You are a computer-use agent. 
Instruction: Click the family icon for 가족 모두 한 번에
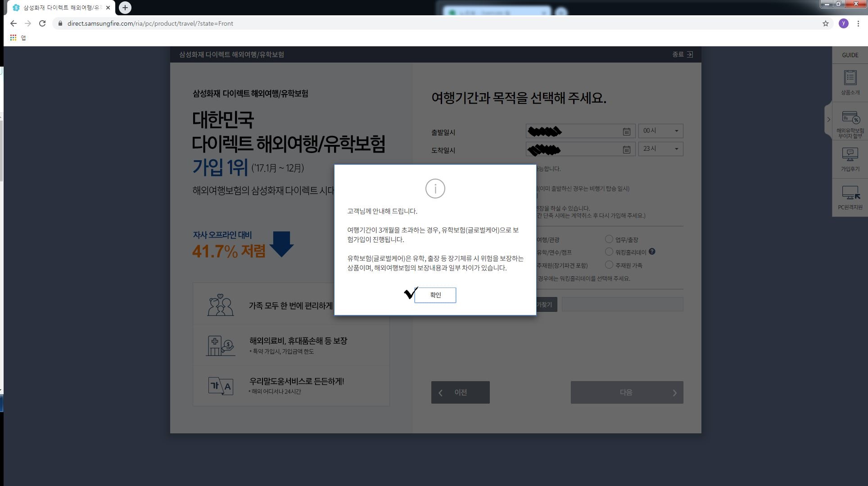coord(220,305)
